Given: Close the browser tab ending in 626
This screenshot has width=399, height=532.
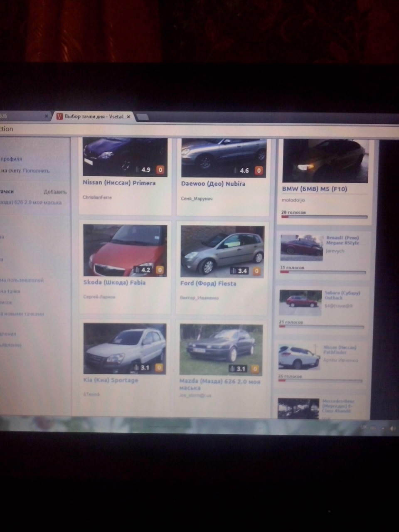Looking at the screenshot, I should click(46, 116).
